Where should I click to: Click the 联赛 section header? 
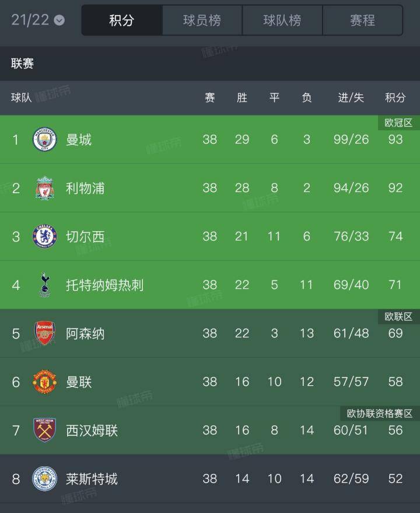tap(23, 64)
